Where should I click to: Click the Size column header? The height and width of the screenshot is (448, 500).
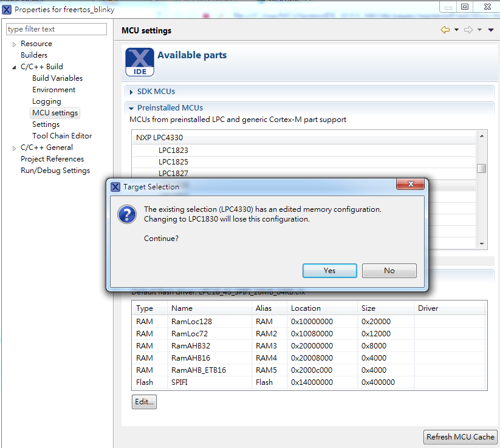click(x=386, y=308)
